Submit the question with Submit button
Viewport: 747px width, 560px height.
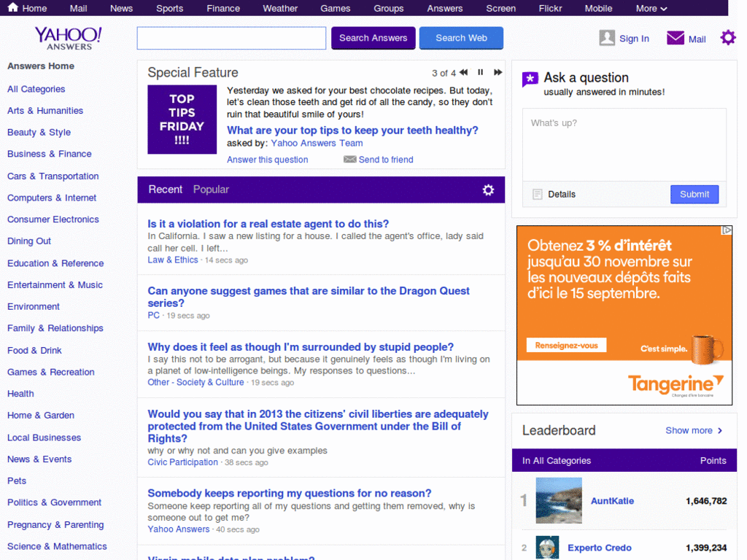[x=694, y=194]
